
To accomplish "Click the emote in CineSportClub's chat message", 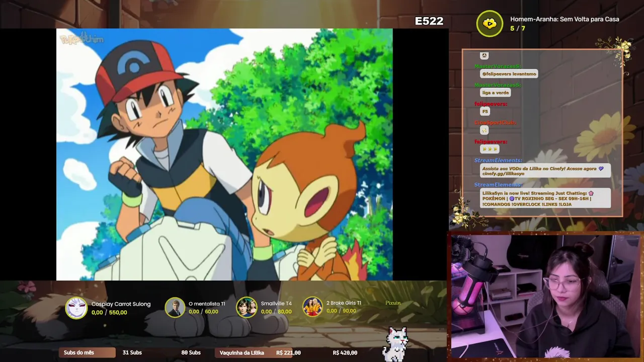I will (485, 130).
